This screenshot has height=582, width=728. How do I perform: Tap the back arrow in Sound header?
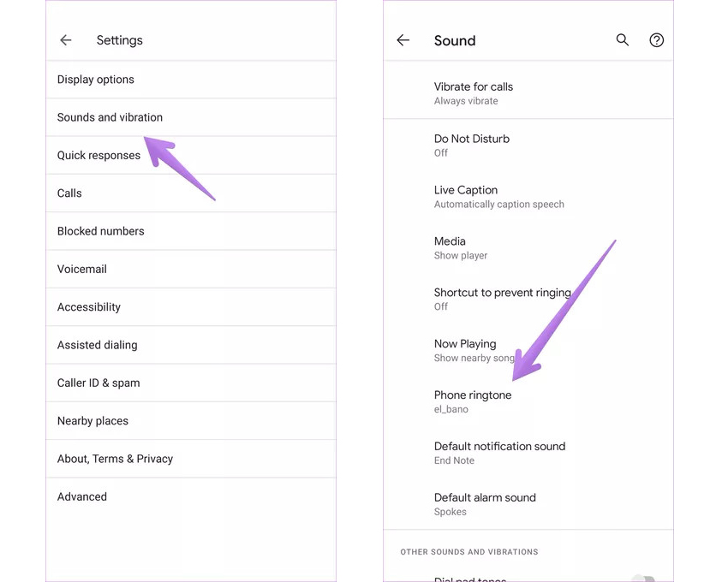(x=403, y=40)
